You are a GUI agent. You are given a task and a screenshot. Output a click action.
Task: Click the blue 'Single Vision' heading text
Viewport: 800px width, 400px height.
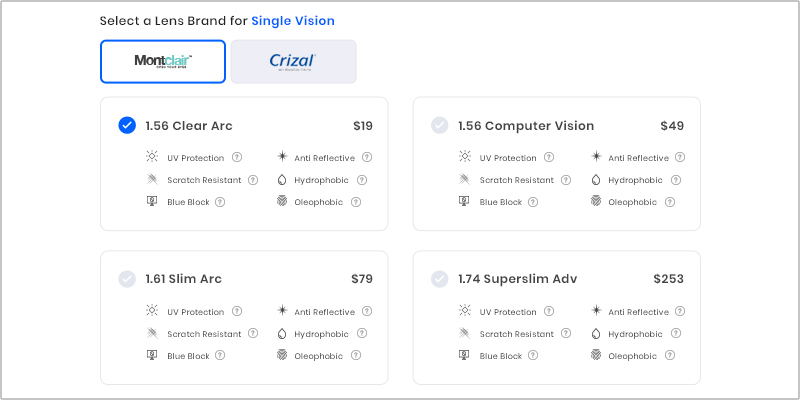click(x=293, y=21)
